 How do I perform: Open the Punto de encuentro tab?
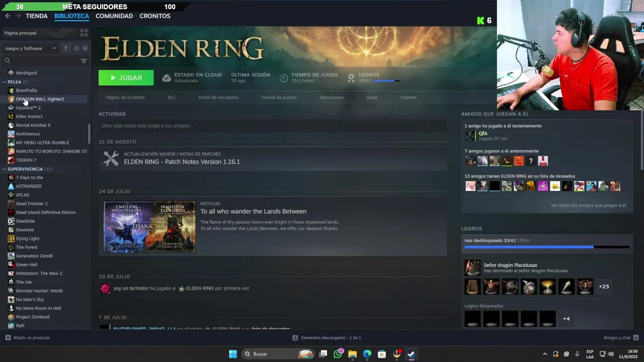tap(218, 98)
